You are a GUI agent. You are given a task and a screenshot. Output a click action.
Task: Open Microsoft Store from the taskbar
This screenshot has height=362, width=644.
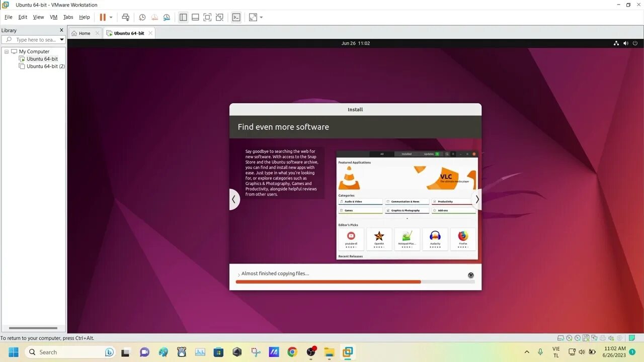[218, 352]
